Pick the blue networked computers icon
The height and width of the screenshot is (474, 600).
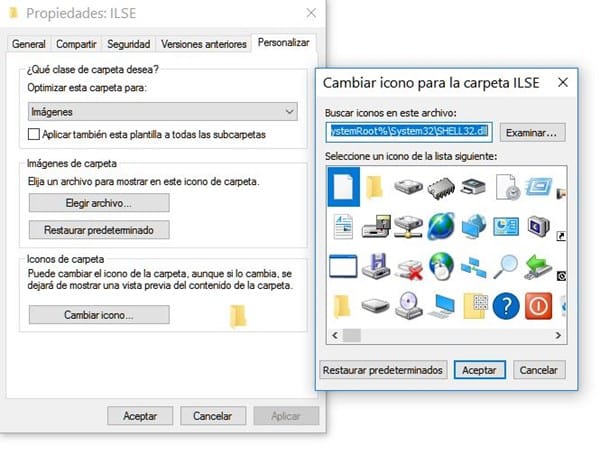(473, 267)
